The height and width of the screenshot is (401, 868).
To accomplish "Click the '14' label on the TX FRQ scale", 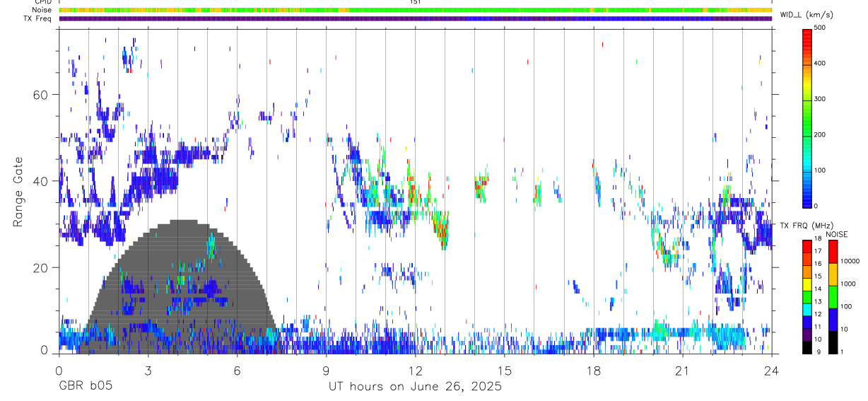I will (817, 289).
